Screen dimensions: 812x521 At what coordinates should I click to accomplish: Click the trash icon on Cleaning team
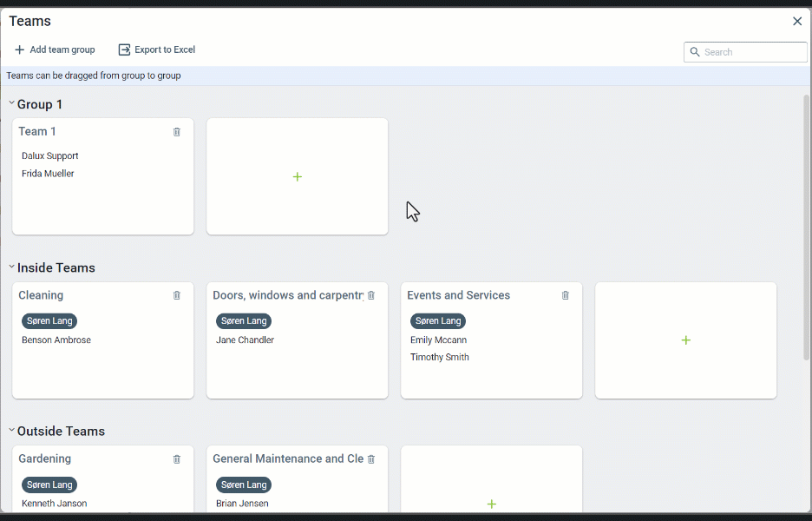click(177, 295)
